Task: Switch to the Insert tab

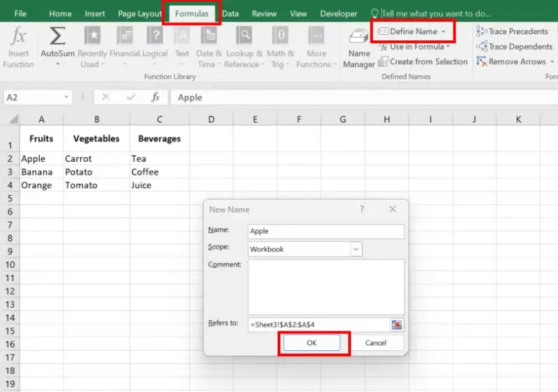Action: [95, 13]
